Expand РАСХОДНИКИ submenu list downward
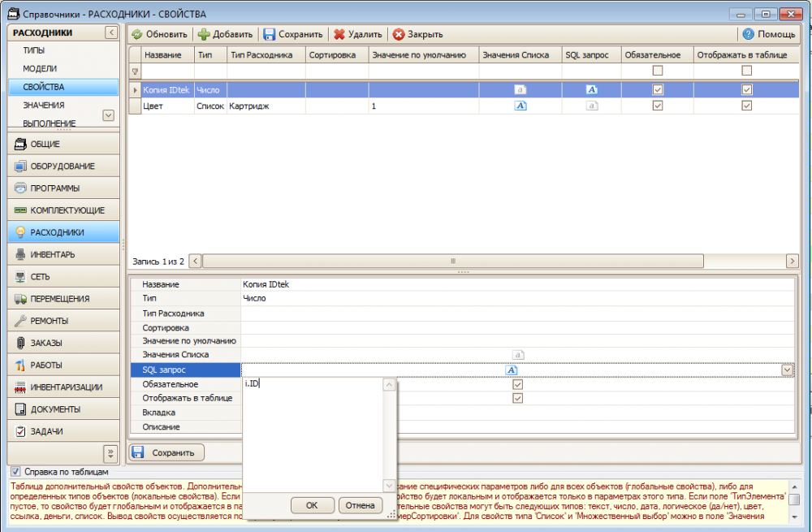This screenshot has width=812, height=532. tap(108, 115)
